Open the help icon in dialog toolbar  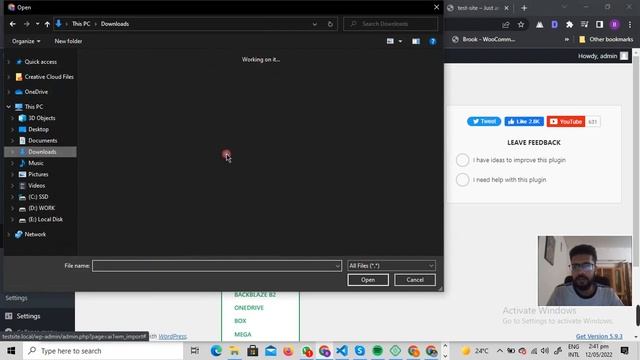pos(433,41)
